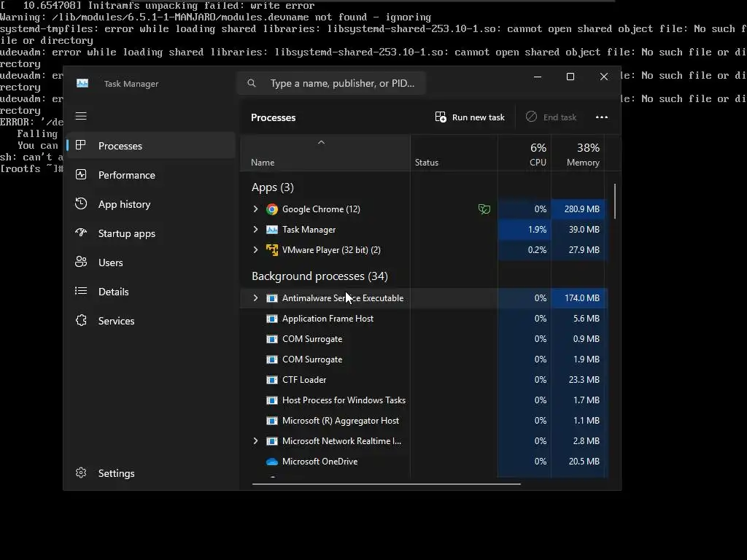Image resolution: width=747 pixels, height=560 pixels.
Task: Click the Details list icon in sidebar
Action: pos(81,291)
